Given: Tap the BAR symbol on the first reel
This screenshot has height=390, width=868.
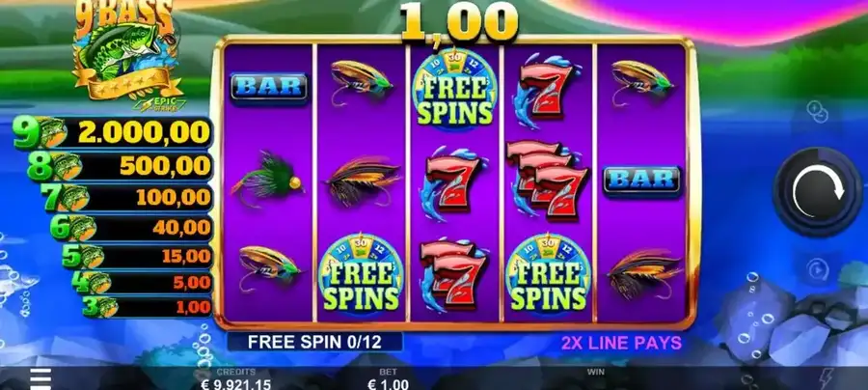Looking at the screenshot, I should tap(269, 88).
